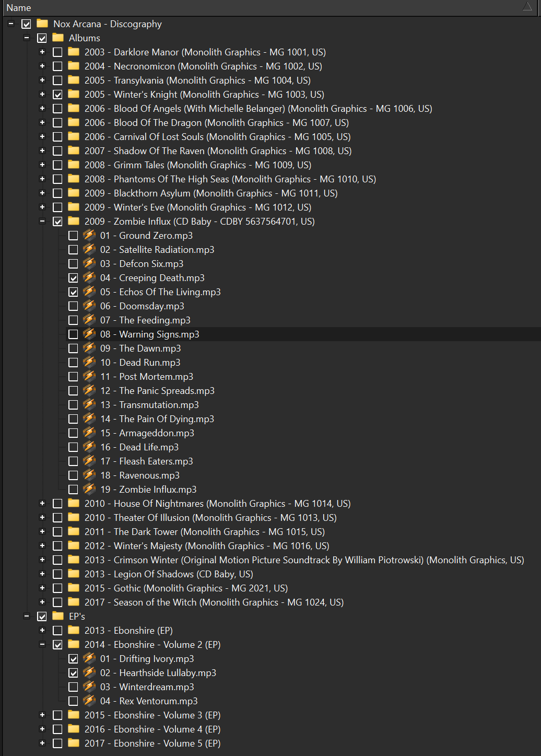541x756 pixels.
Task: Select the Hearthside Lullaby.mp3 file icon
Action: tap(89, 672)
